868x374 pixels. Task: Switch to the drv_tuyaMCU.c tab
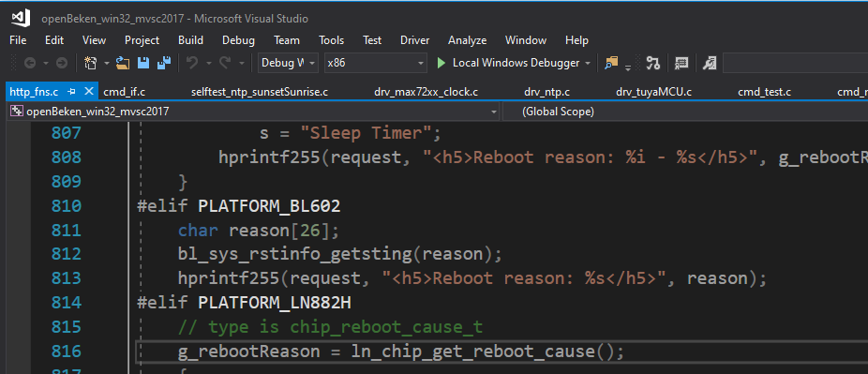653,92
